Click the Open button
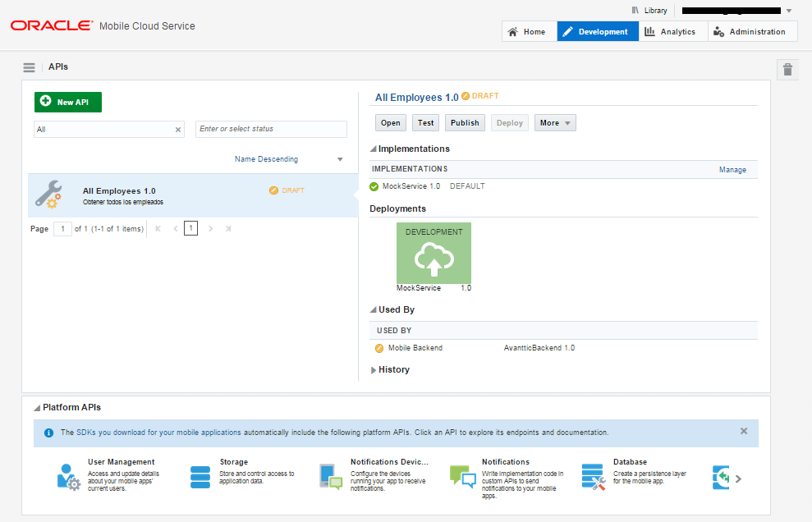This screenshot has height=522, width=812. point(391,123)
